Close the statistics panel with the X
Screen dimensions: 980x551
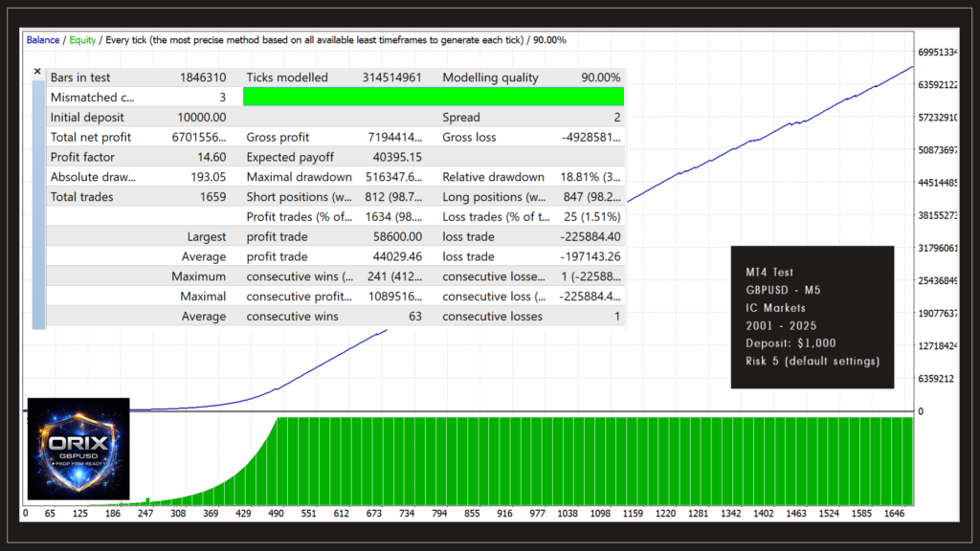[37, 72]
